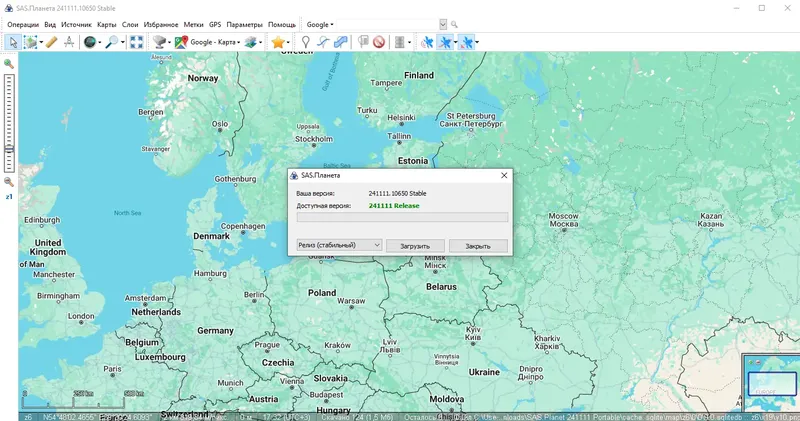The width and height of the screenshot is (800, 421).
Task: Click the red hide-all-marks icon
Action: pyautogui.click(x=379, y=42)
